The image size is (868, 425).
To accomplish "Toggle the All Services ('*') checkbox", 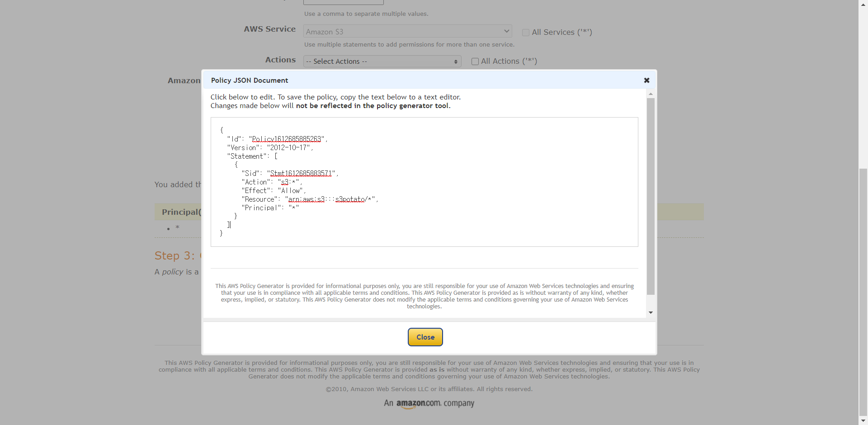I will (x=525, y=33).
